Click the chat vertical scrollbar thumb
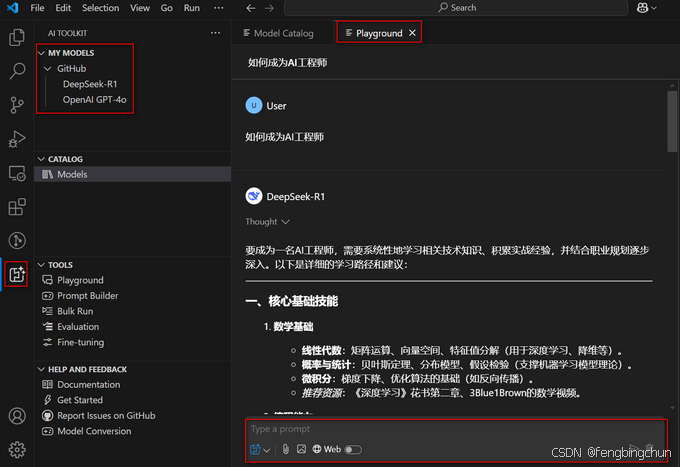 (x=672, y=121)
